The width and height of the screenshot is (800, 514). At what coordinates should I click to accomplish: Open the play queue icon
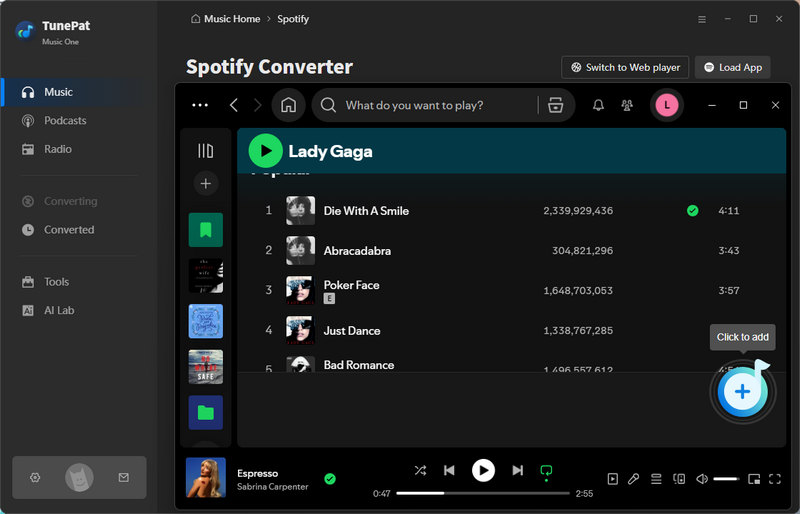point(656,479)
